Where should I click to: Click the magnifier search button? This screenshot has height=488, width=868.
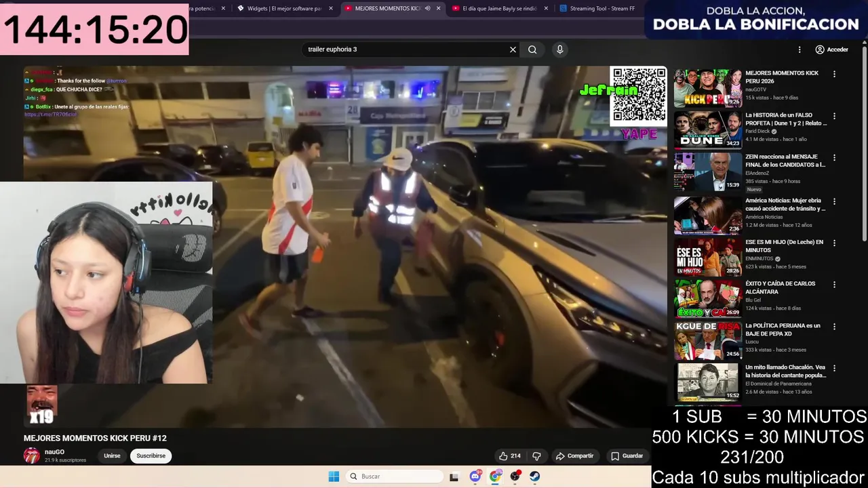(x=532, y=49)
